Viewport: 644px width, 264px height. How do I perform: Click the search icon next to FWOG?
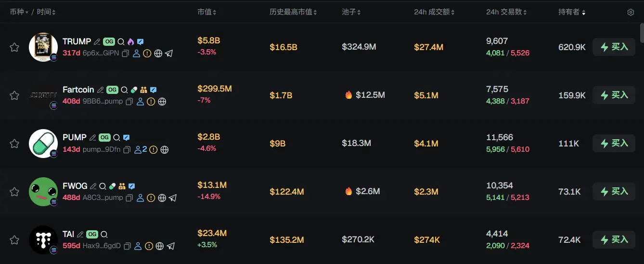[103, 186]
